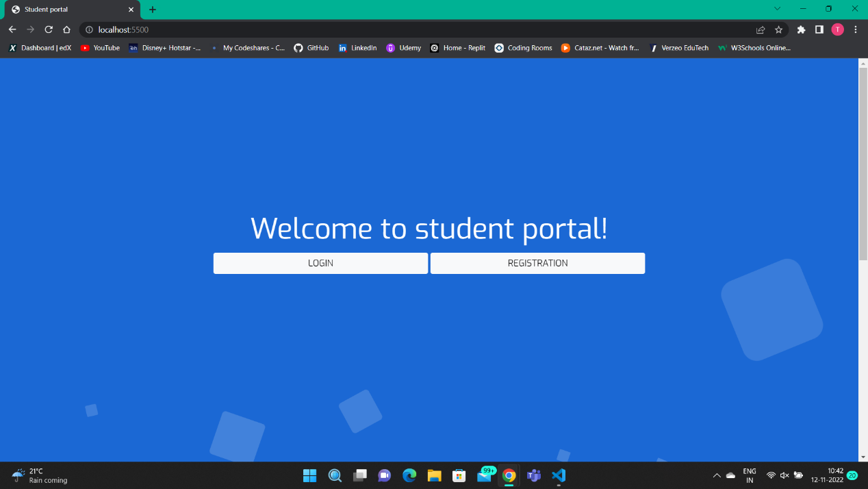Screen dimensions: 868x489
Task: Open the YouTube bookmark
Action: 100,48
